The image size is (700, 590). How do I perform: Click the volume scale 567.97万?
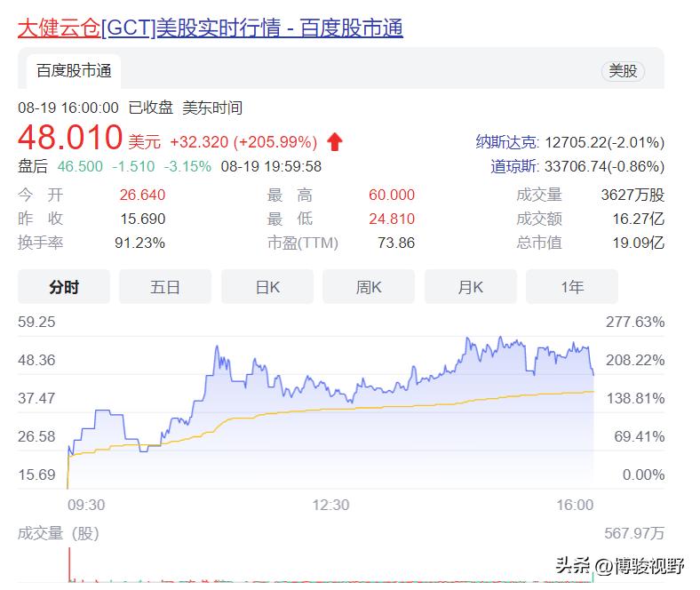[634, 533]
